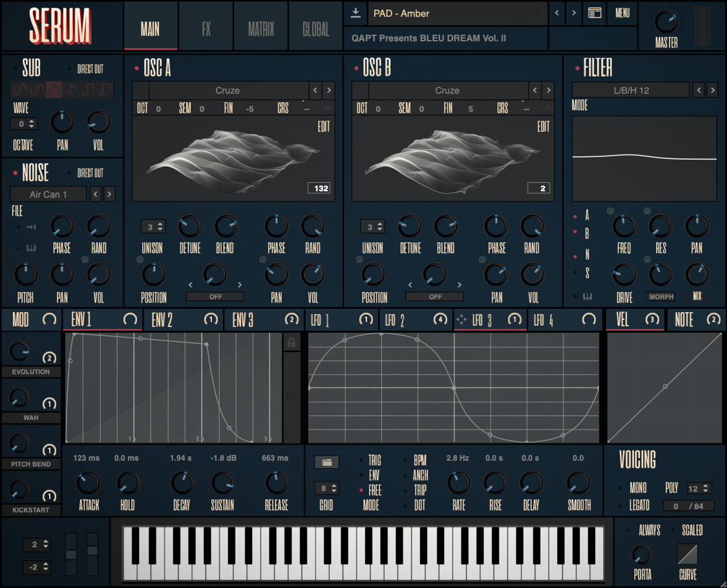Select the LFO 2 tab
Screen dimensions: 727x588
pos(415,319)
